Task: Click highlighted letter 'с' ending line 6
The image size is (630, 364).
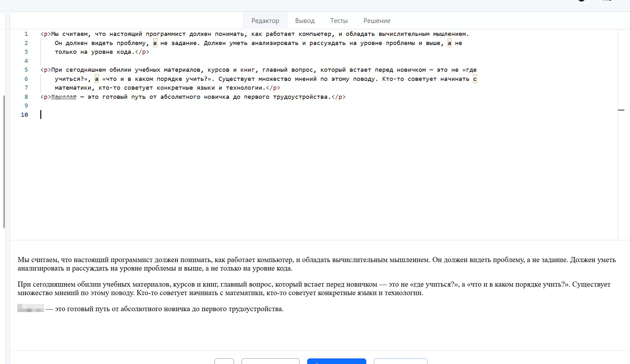Action: click(x=475, y=79)
